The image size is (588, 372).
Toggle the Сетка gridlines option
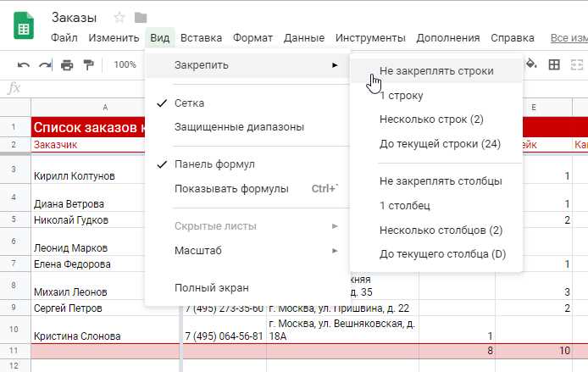(189, 103)
